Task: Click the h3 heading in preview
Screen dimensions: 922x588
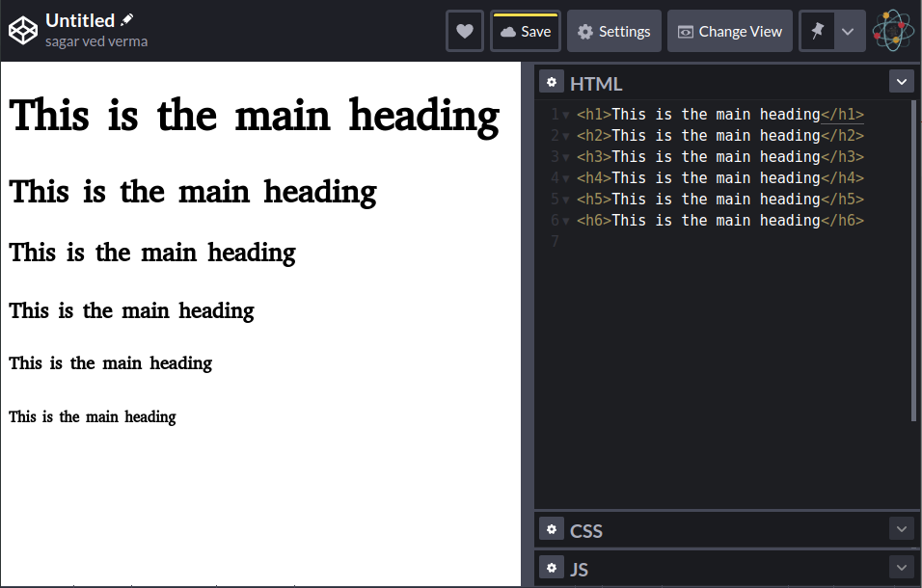Action: 152,254
